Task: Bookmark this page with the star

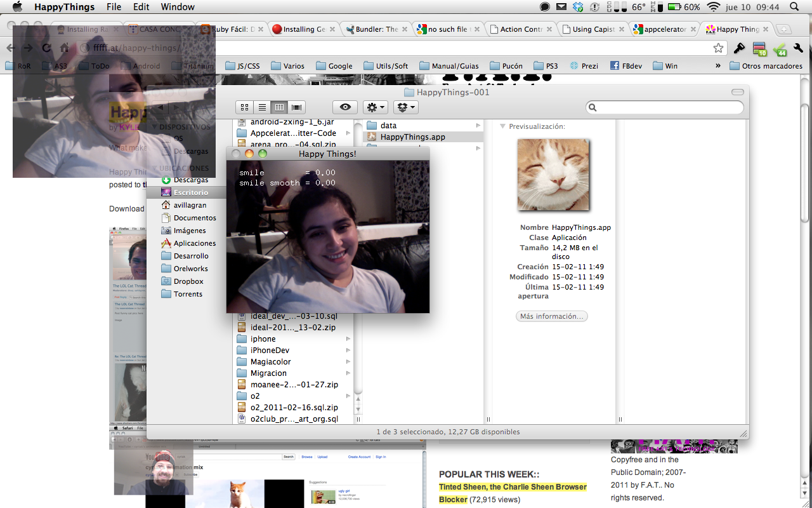Action: pyautogui.click(x=718, y=48)
